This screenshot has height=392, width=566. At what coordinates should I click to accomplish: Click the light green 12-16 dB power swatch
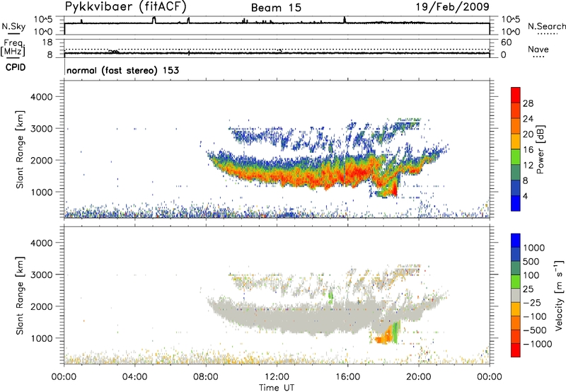(x=516, y=157)
